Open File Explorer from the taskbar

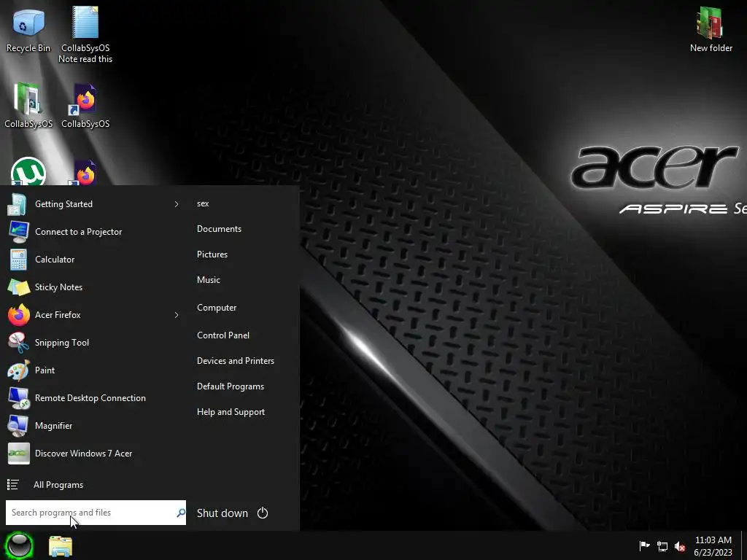[x=61, y=546]
